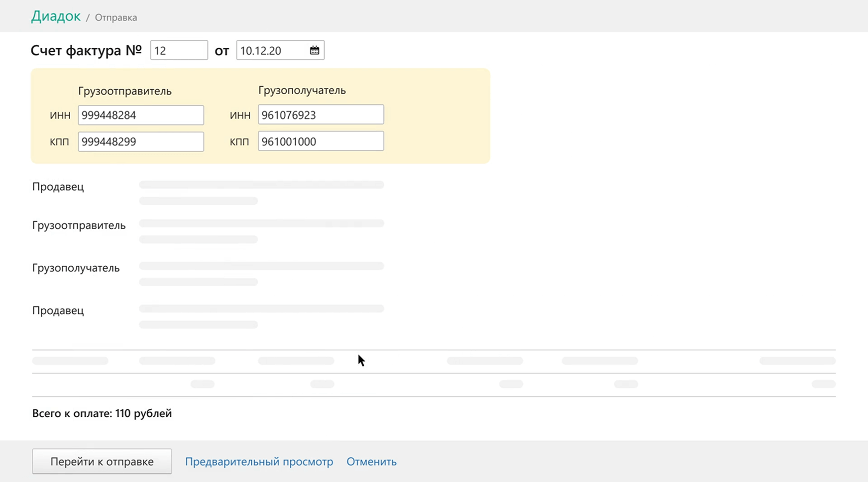Go to the Диадок home link
868x482 pixels.
point(56,16)
